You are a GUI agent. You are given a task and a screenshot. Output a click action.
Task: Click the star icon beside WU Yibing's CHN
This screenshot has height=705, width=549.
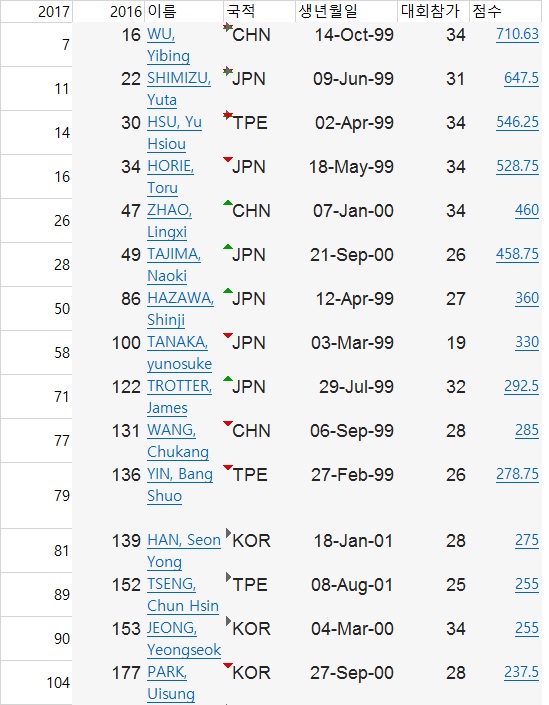pos(228,27)
